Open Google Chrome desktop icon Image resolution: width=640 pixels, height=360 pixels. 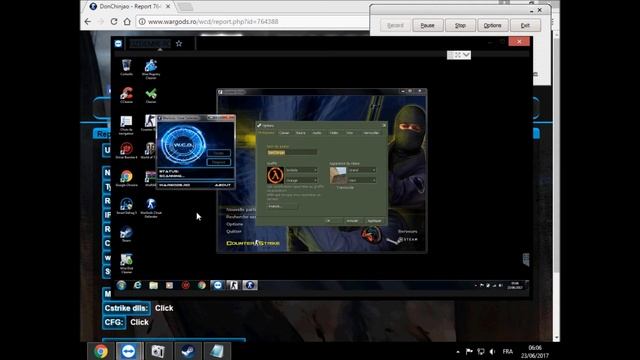(127, 178)
